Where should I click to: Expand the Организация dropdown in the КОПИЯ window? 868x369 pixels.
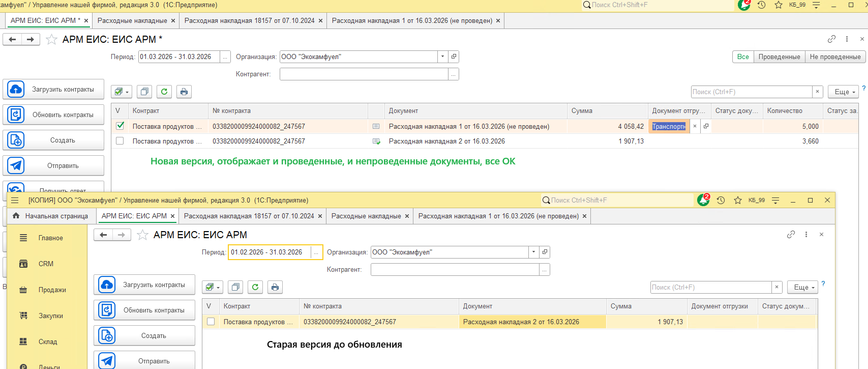click(x=533, y=252)
